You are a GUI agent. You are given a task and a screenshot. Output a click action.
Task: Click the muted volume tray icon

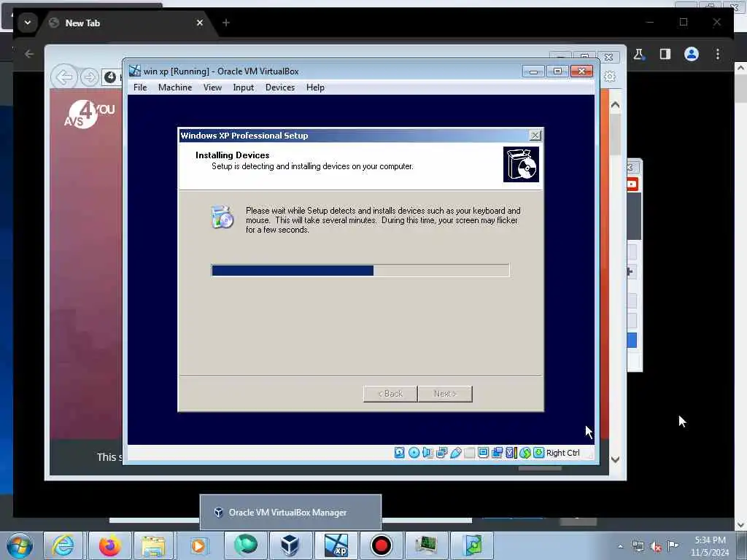tap(656, 547)
